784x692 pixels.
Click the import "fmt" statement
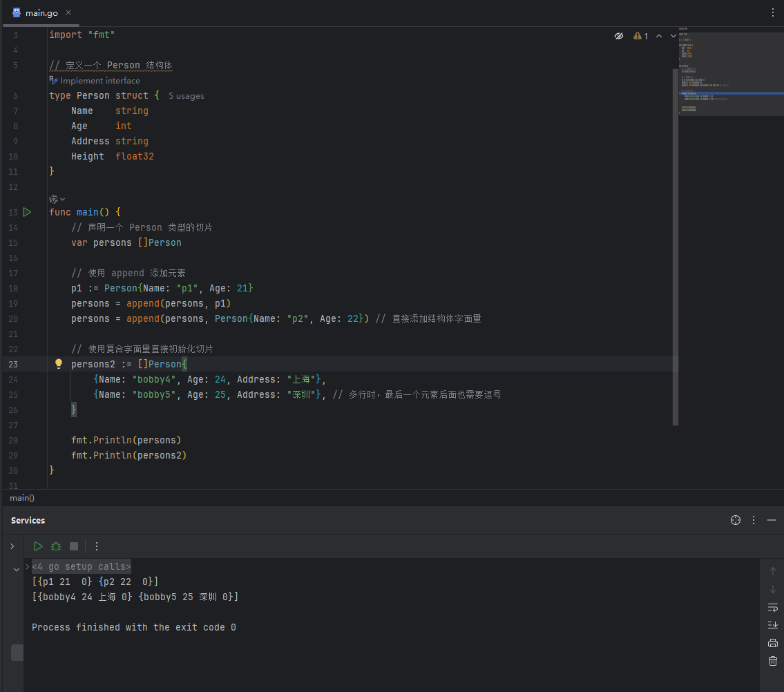click(82, 35)
